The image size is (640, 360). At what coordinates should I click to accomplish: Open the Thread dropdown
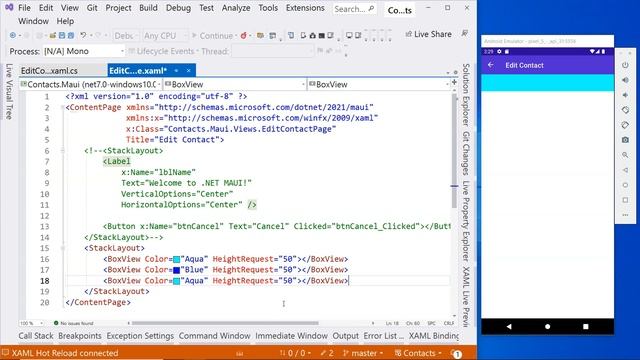click(273, 51)
